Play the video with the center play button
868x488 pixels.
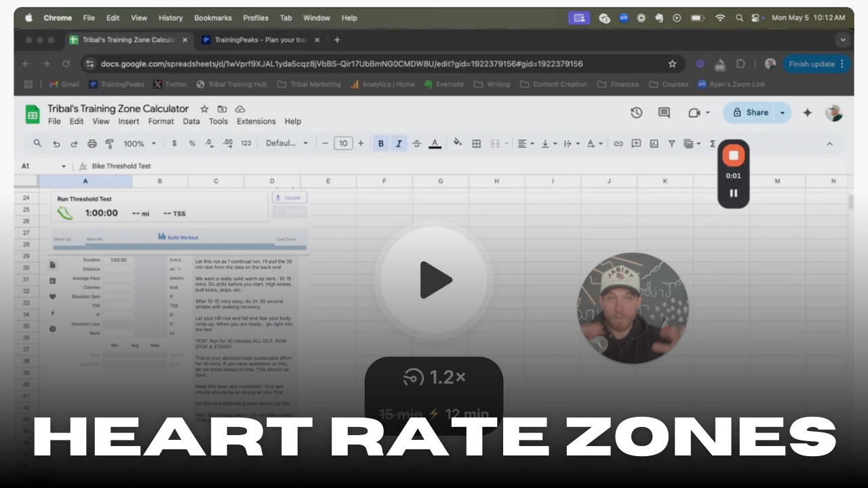coord(434,279)
